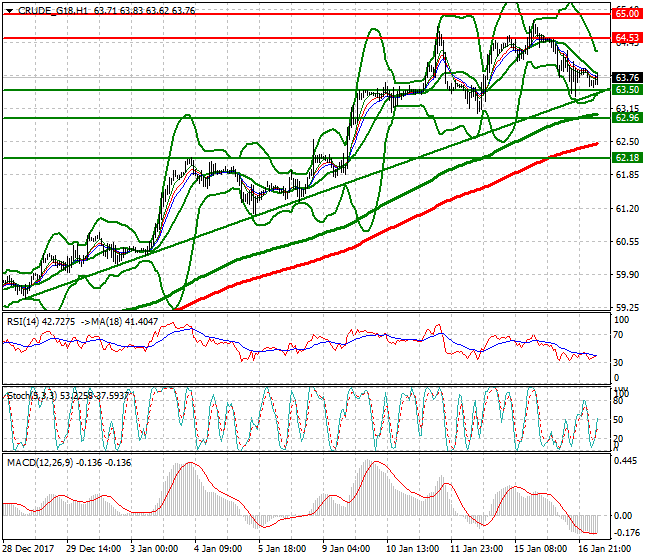650x560 pixels.
Task: Click the 11 Jan 23:00 time label
Action: pyautogui.click(x=477, y=548)
